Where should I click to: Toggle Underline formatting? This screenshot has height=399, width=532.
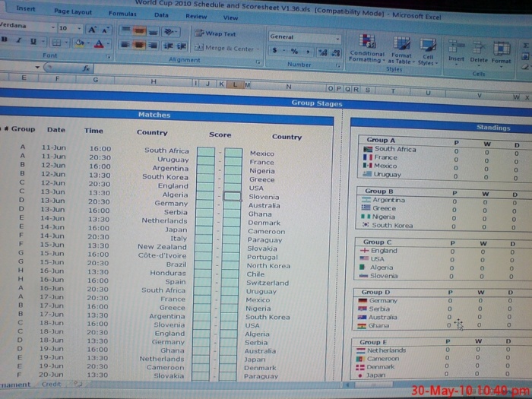[x=33, y=41]
